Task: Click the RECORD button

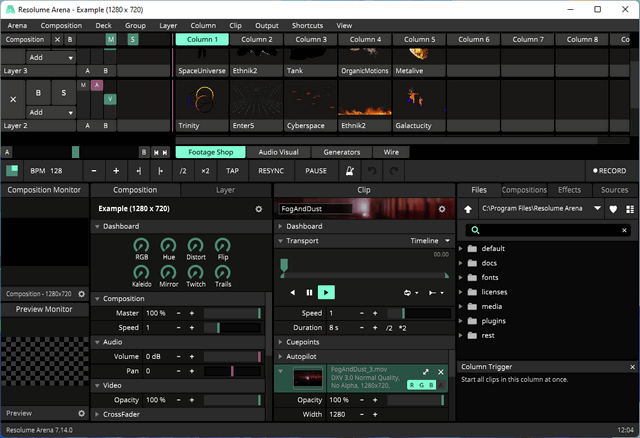Action: click(x=608, y=171)
